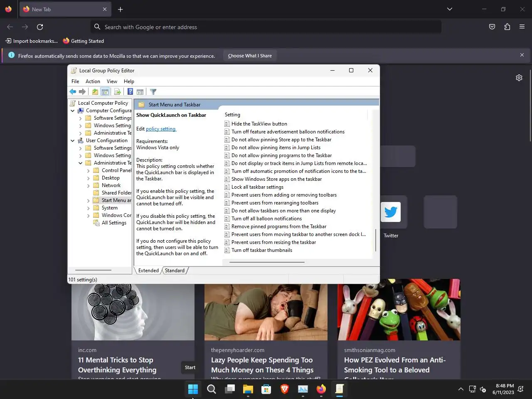Collapse the User Configuration tree node
The width and height of the screenshot is (532, 399).
pos(73,140)
